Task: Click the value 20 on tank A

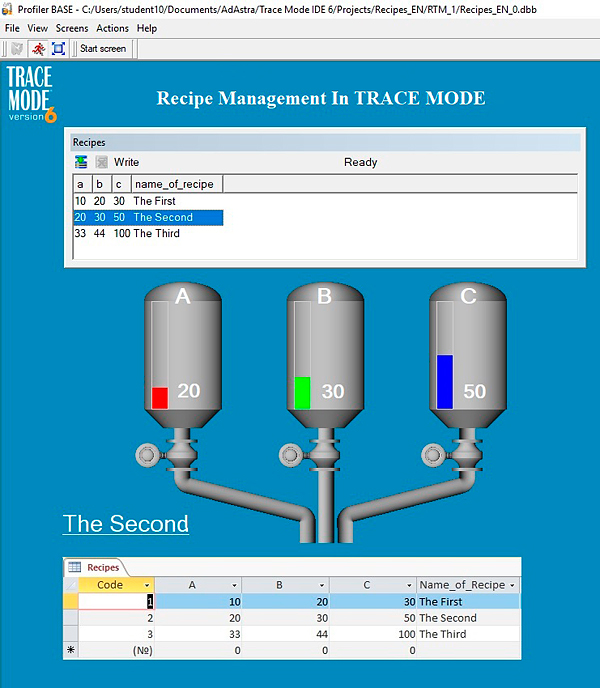Action: [x=189, y=391]
